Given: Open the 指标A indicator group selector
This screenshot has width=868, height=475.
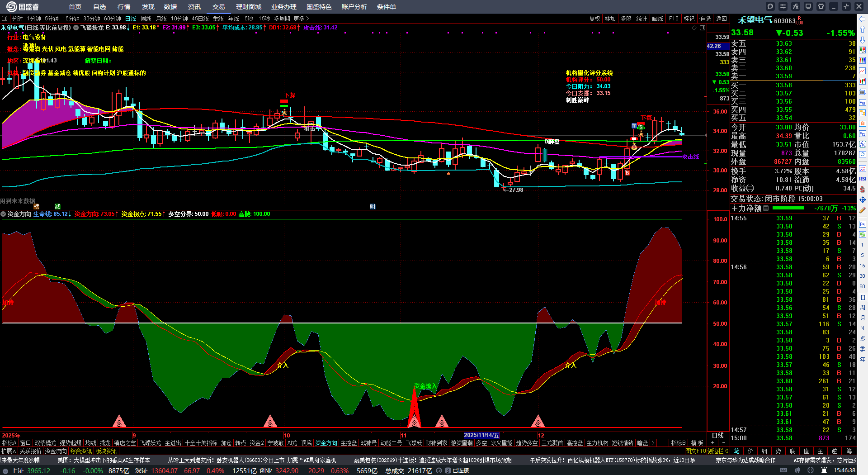Looking at the screenshot, I should (9, 443).
